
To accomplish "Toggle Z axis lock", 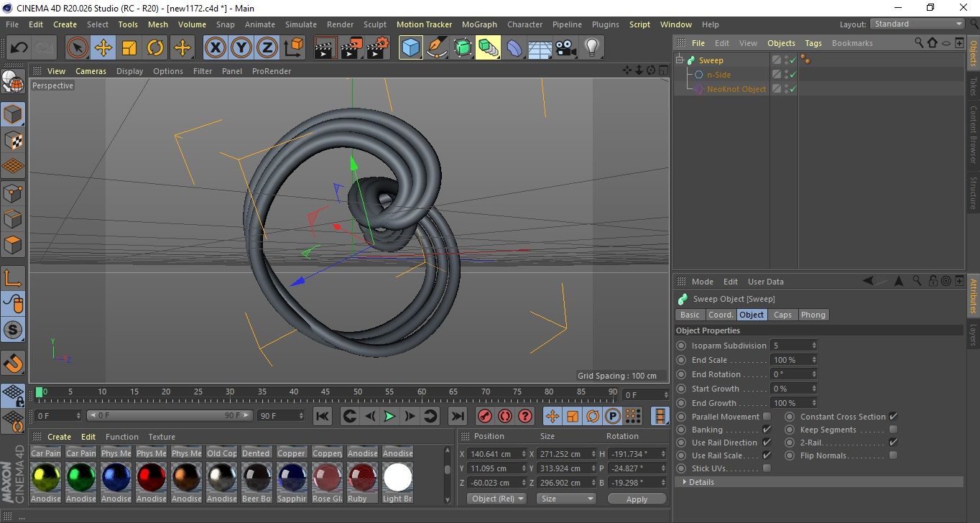I will point(267,48).
